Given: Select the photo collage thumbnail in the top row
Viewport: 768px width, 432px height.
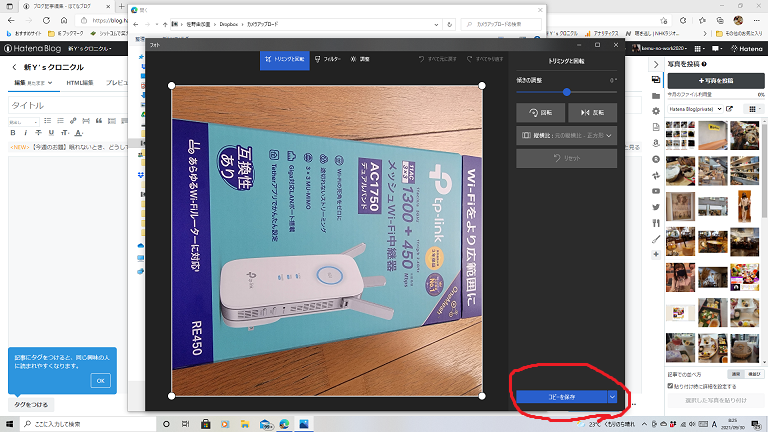Looking at the screenshot, I should (680, 135).
